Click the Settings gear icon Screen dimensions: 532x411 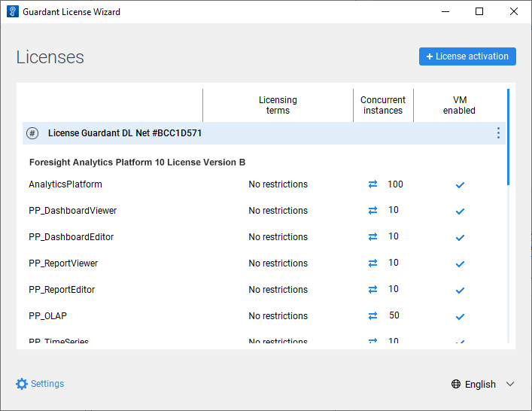tap(22, 384)
